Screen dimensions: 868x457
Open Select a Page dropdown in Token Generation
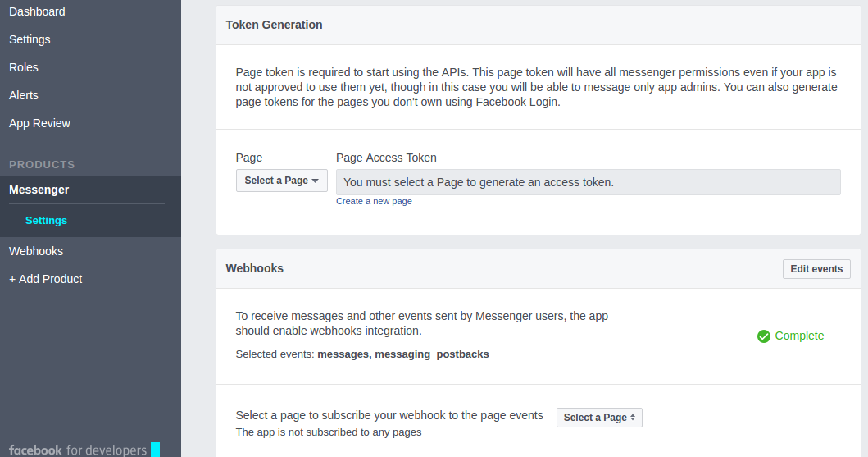(282, 181)
